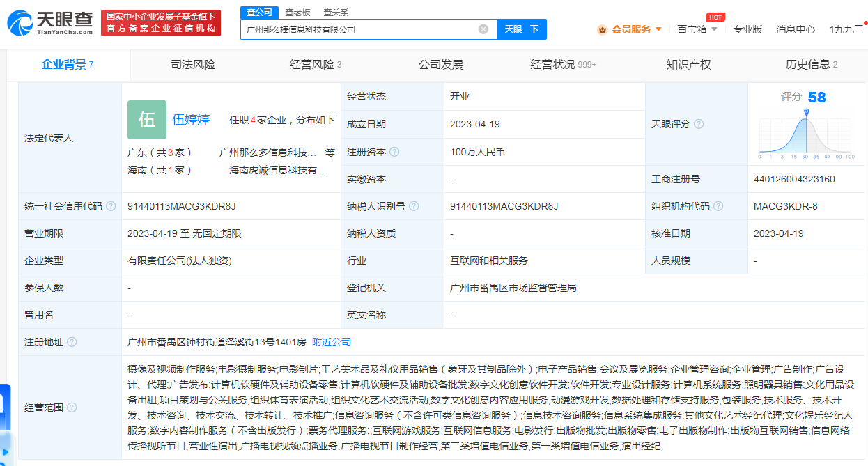Open the 经营状况 tab
This screenshot has height=466, width=868.
click(563, 65)
